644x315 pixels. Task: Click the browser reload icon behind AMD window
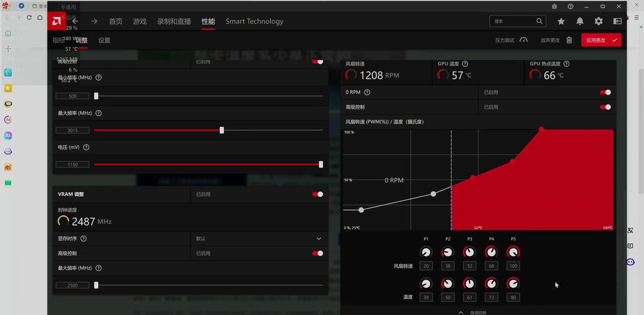pyautogui.click(x=29, y=17)
